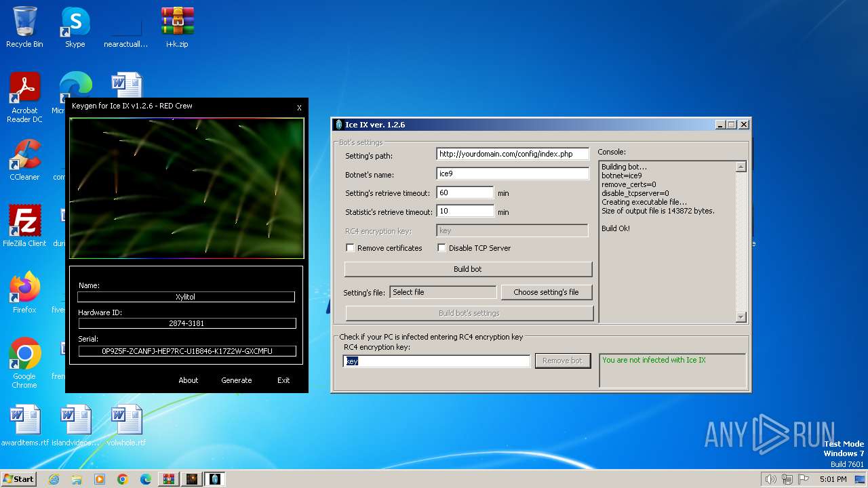
Task: Click the Setting's path input field
Action: point(513,154)
